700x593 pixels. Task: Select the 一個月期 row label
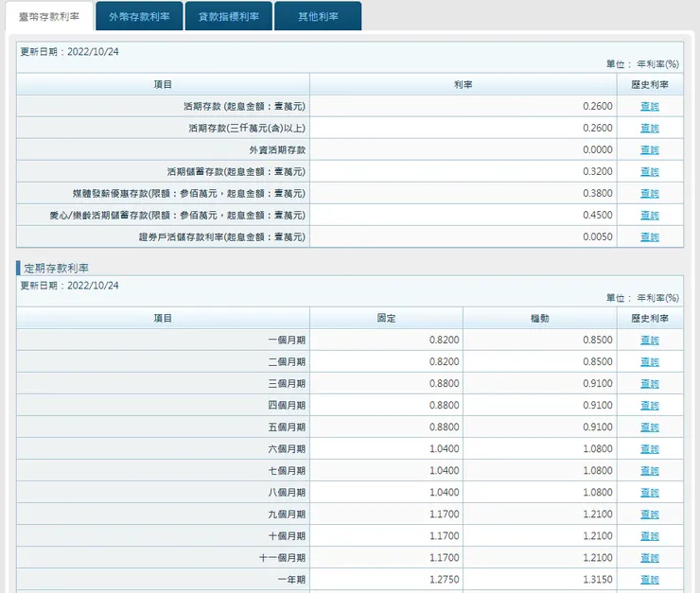tap(287, 340)
